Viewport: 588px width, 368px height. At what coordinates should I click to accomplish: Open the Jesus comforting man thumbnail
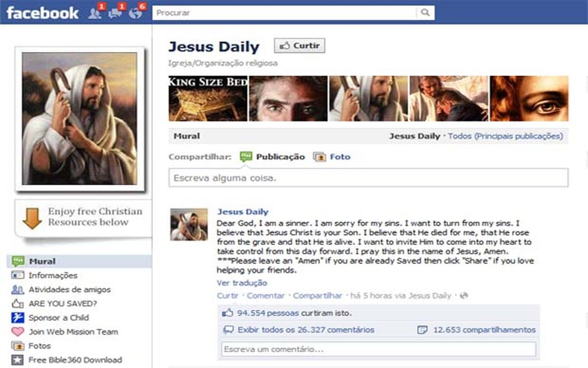pyautogui.click(x=449, y=99)
